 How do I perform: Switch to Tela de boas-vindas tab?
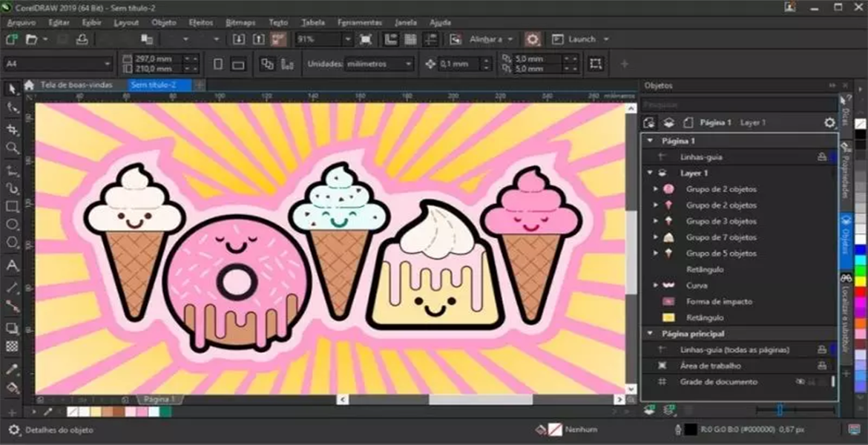pos(76,85)
